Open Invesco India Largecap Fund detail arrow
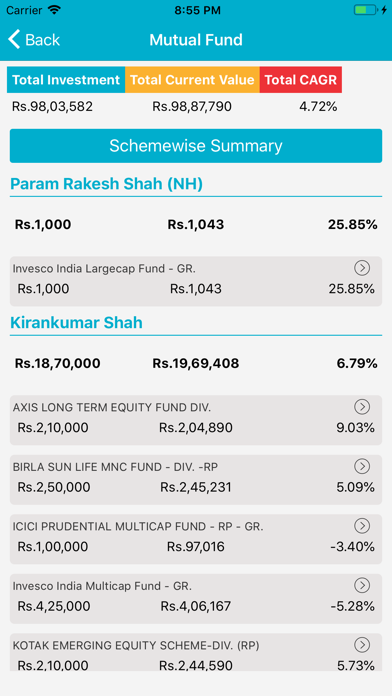392x696 pixels. [x=362, y=268]
